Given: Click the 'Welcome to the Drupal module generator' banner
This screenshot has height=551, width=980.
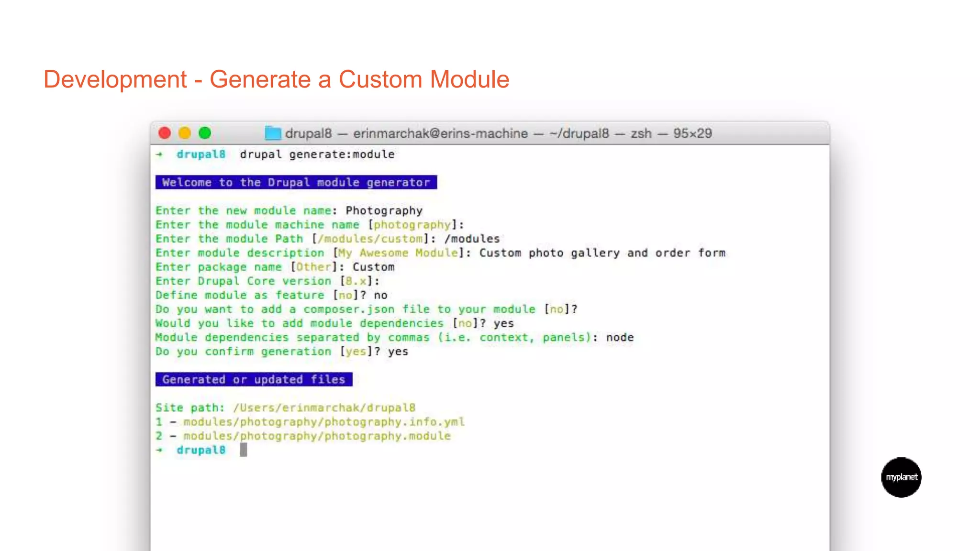Looking at the screenshot, I should [296, 182].
